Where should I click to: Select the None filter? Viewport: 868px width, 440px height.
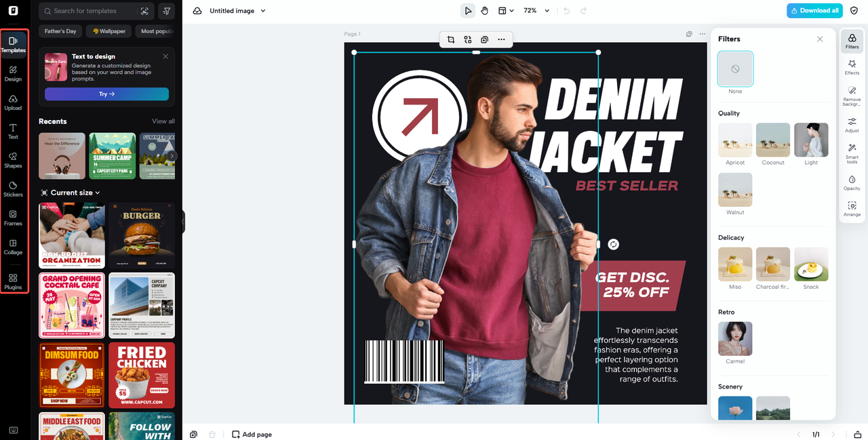pos(735,69)
